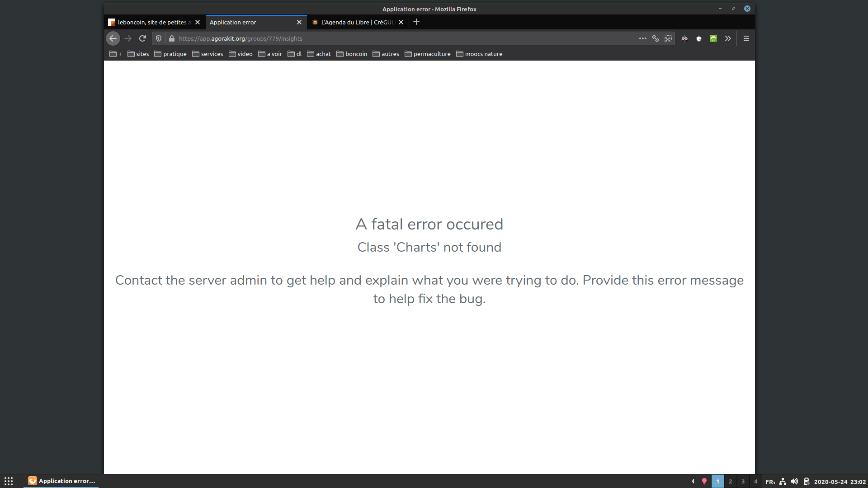The image size is (868, 488).
Task: Click the padlock site security icon
Action: pyautogui.click(x=172, y=38)
